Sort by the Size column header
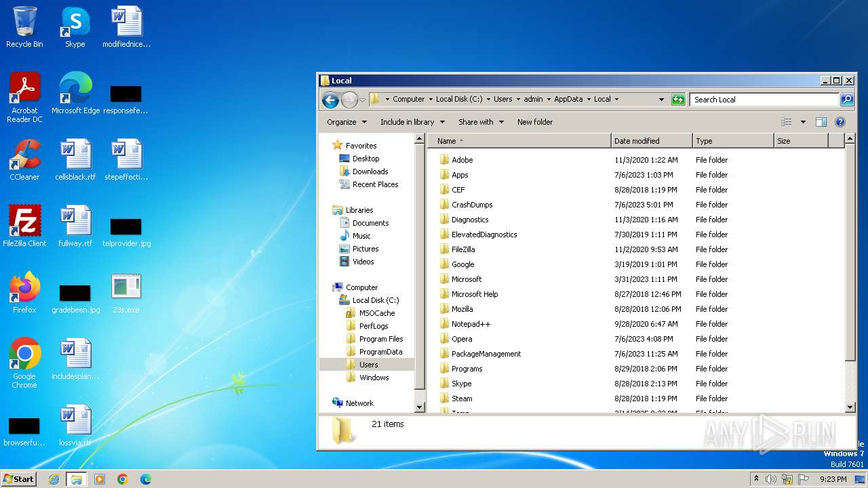 (x=801, y=141)
